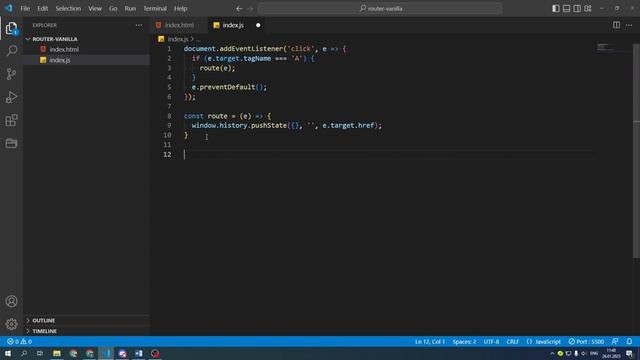Image resolution: width=640 pixels, height=360 pixels.
Task: Open the taskbar clock and date
Action: pyautogui.click(x=611, y=353)
